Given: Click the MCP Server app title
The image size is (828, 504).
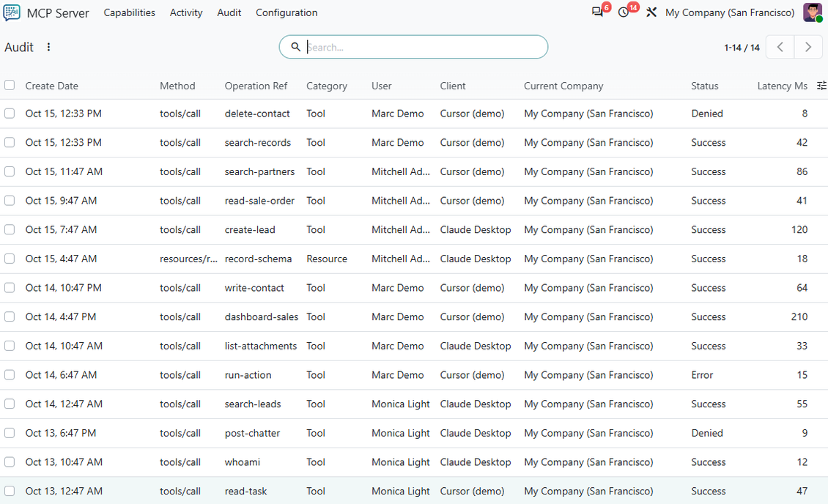Looking at the screenshot, I should point(58,13).
